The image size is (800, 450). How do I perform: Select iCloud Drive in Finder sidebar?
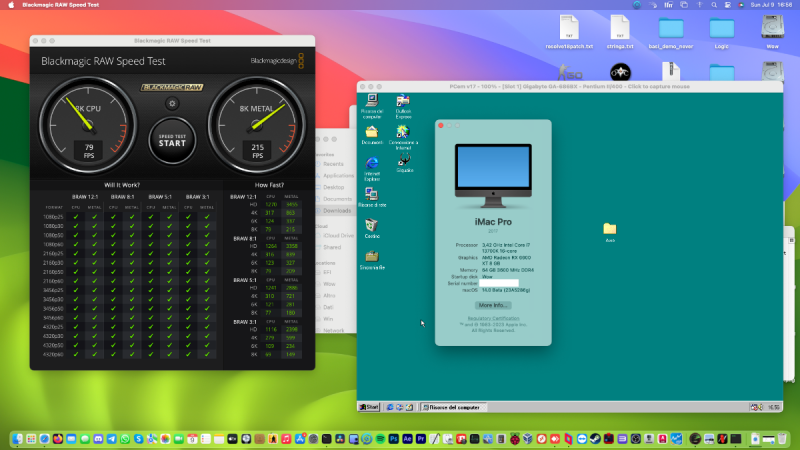point(339,235)
